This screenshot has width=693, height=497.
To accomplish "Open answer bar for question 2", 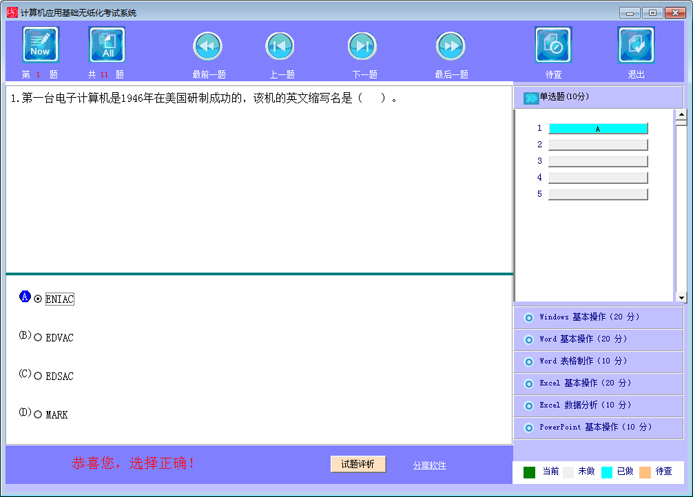I will [598, 145].
